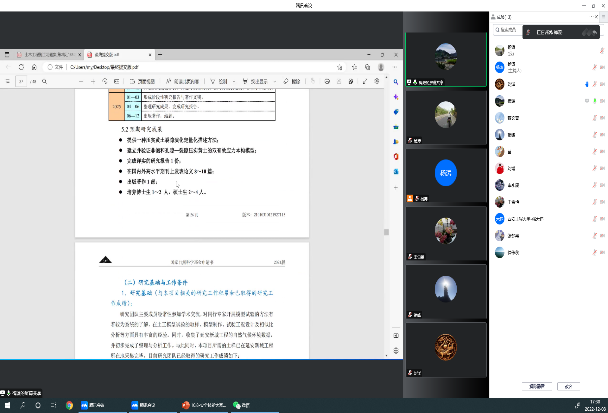The height and width of the screenshot is (413, 608).
Task: Open the Chrome icon on the taskbar
Action: coord(70,405)
